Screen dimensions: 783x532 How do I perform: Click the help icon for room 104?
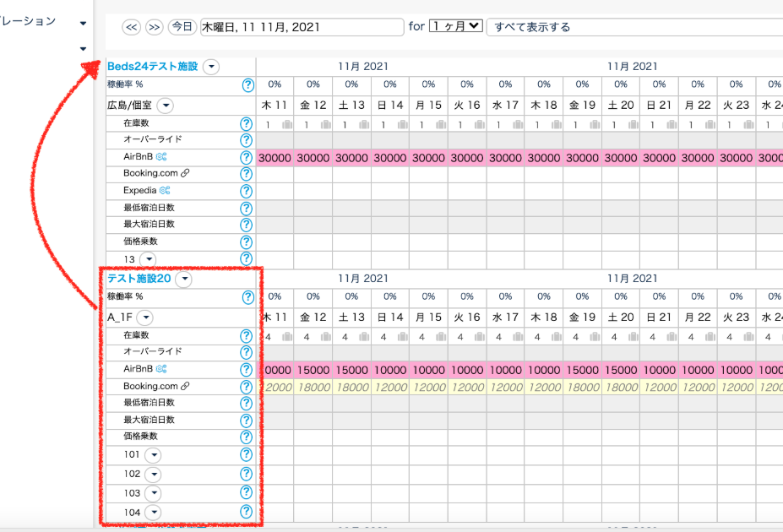[x=247, y=512]
